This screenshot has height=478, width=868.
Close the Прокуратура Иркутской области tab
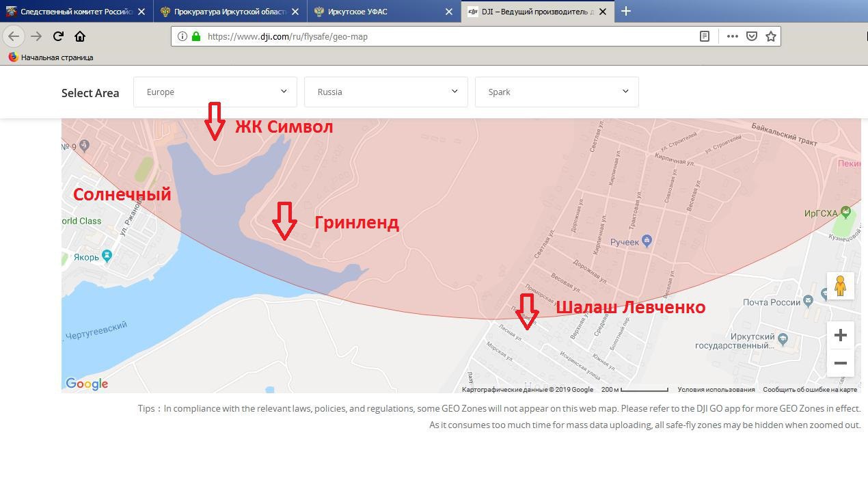(x=295, y=12)
